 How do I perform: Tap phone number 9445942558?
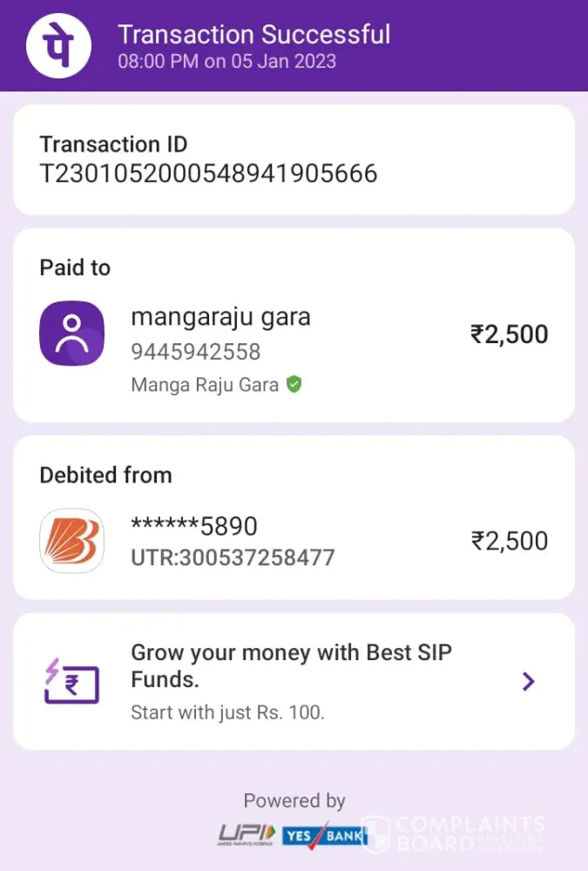[195, 352]
